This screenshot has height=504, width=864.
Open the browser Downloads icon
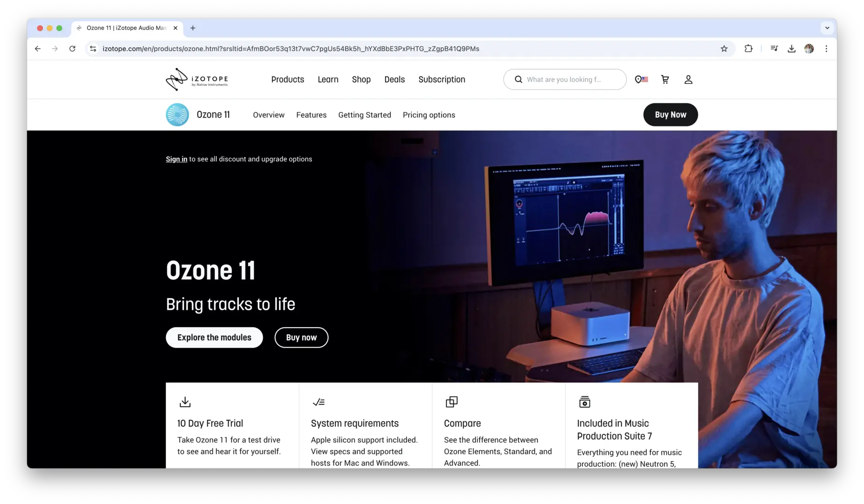[x=792, y=49]
